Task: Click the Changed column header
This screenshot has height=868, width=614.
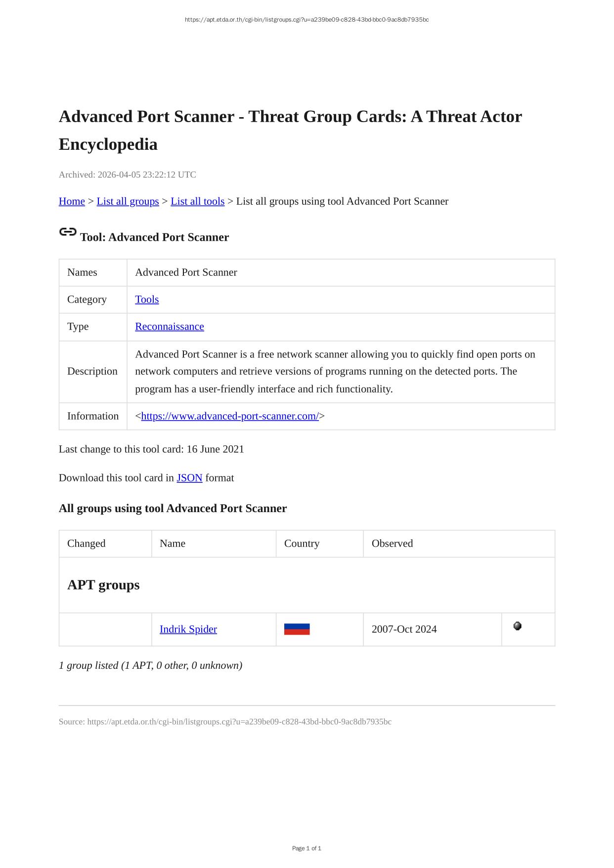Action: pyautogui.click(x=87, y=543)
